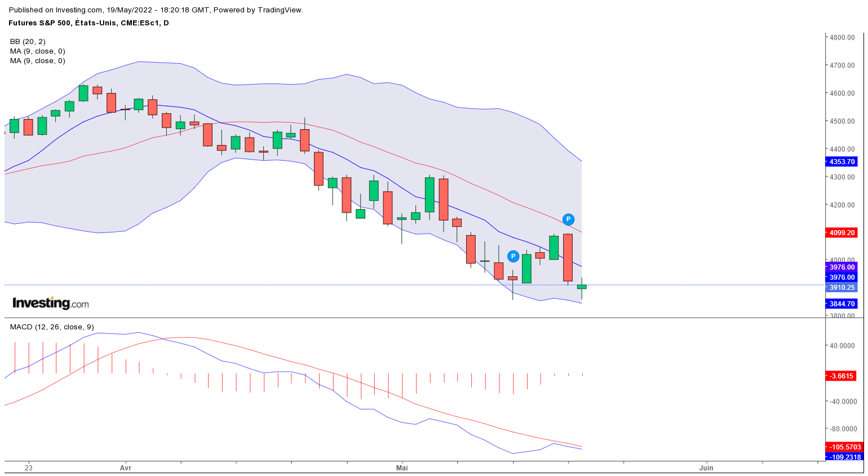This screenshot has height=476, width=868.
Task: Click the -105.5703 MACD signal value
Action: click(x=845, y=447)
